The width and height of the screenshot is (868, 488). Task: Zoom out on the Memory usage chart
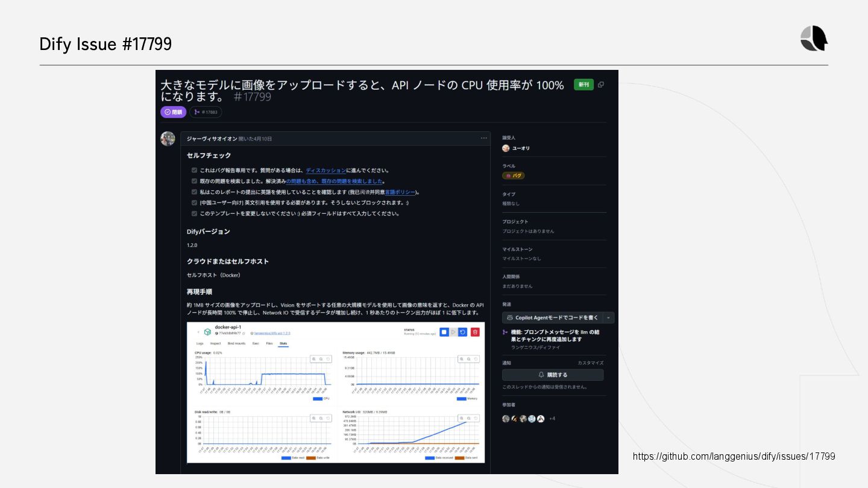pyautogui.click(x=468, y=359)
